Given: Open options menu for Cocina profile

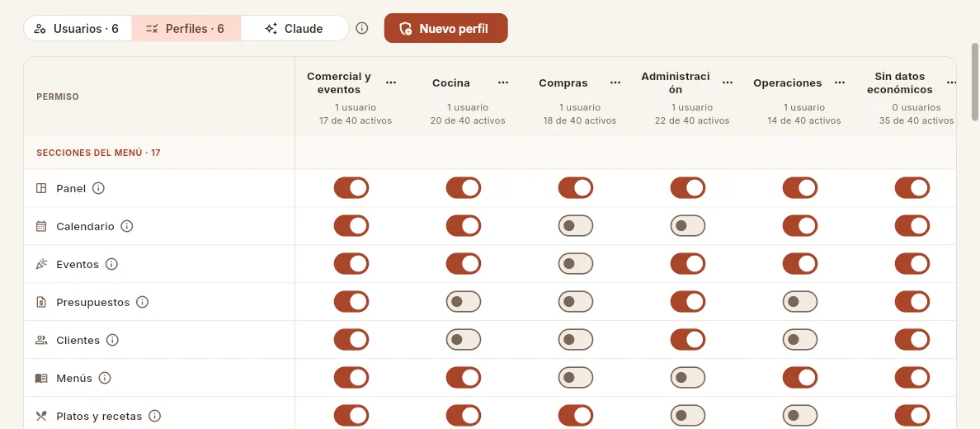Looking at the screenshot, I should pos(503,82).
